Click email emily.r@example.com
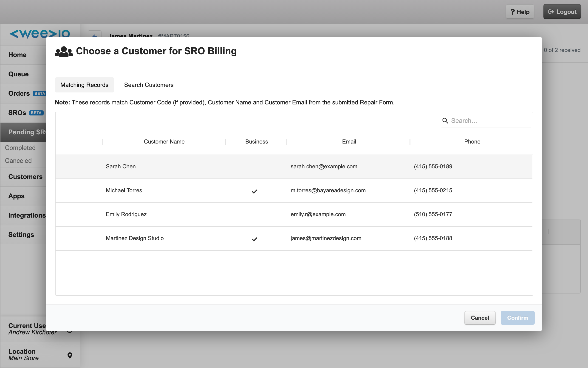The image size is (588, 368). click(x=318, y=214)
